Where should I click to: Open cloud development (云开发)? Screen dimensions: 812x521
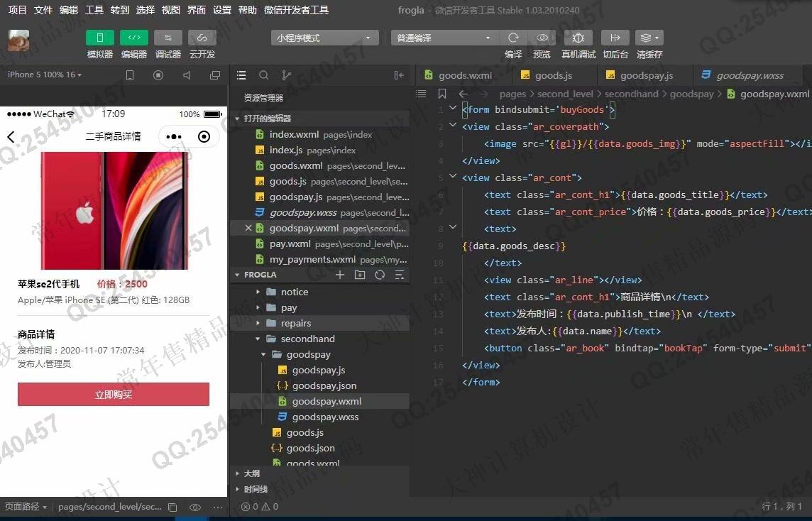point(202,38)
